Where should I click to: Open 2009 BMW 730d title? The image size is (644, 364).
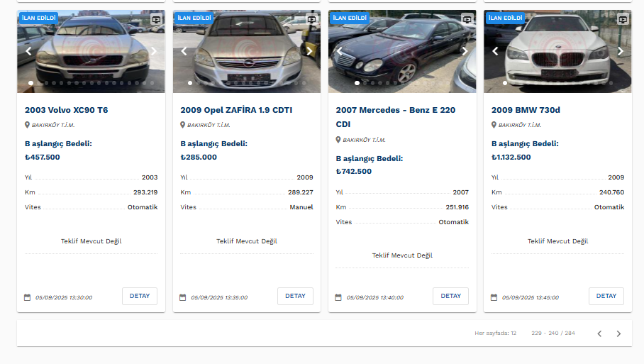[526, 110]
